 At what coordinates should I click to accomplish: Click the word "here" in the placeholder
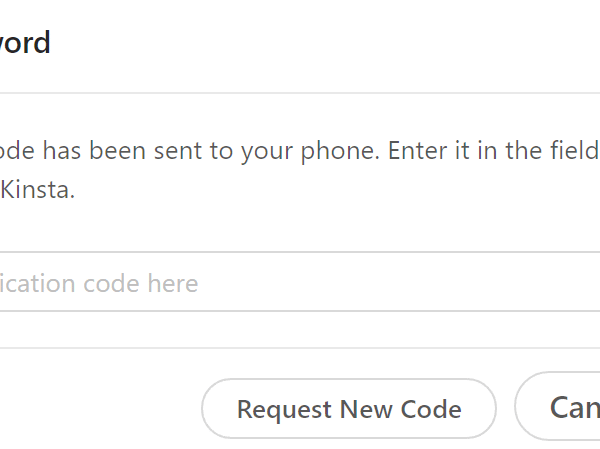pyautogui.click(x=172, y=284)
